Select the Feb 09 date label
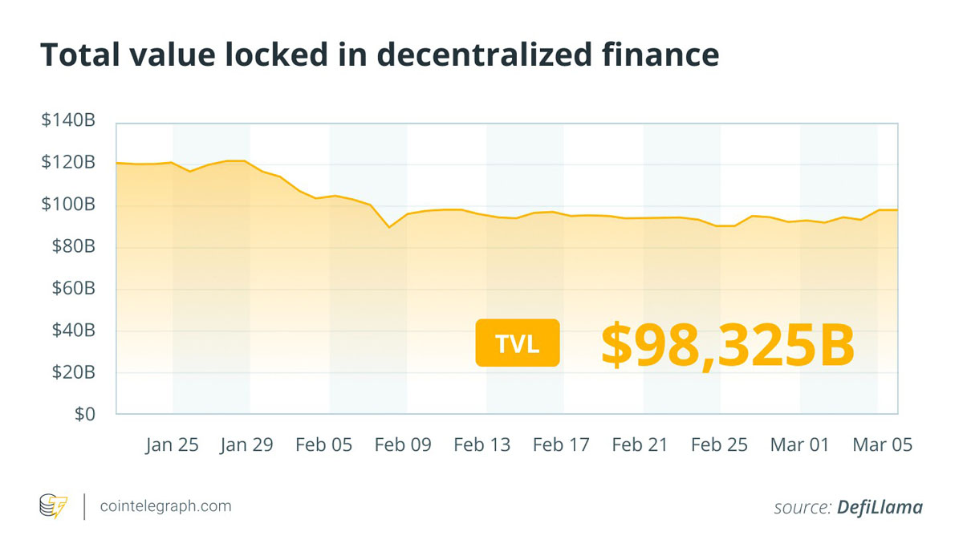Image resolution: width=963 pixels, height=560 pixels. coord(403,444)
